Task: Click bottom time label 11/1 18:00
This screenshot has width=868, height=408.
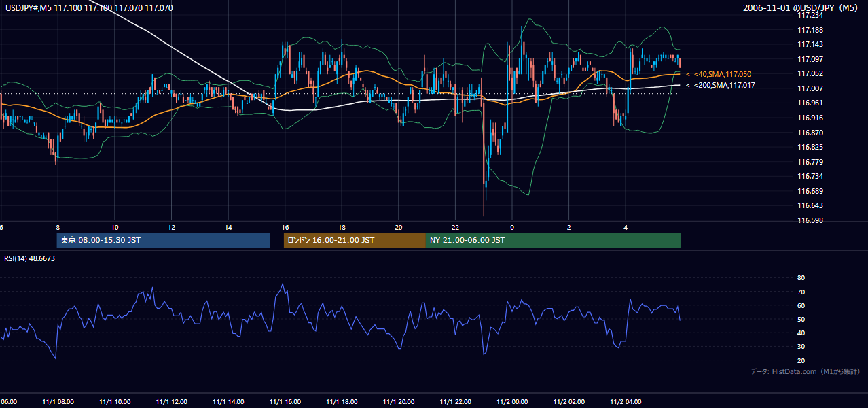Action: click(x=342, y=402)
